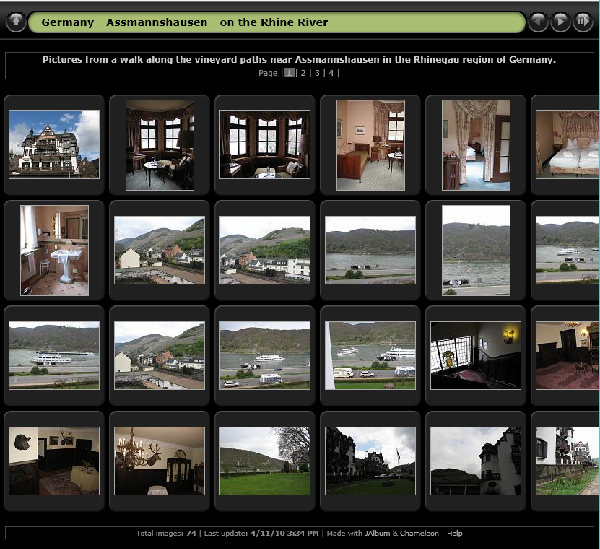This screenshot has width=600, height=549.
Task: Open page 4 of the gallery
Action: pyautogui.click(x=331, y=73)
